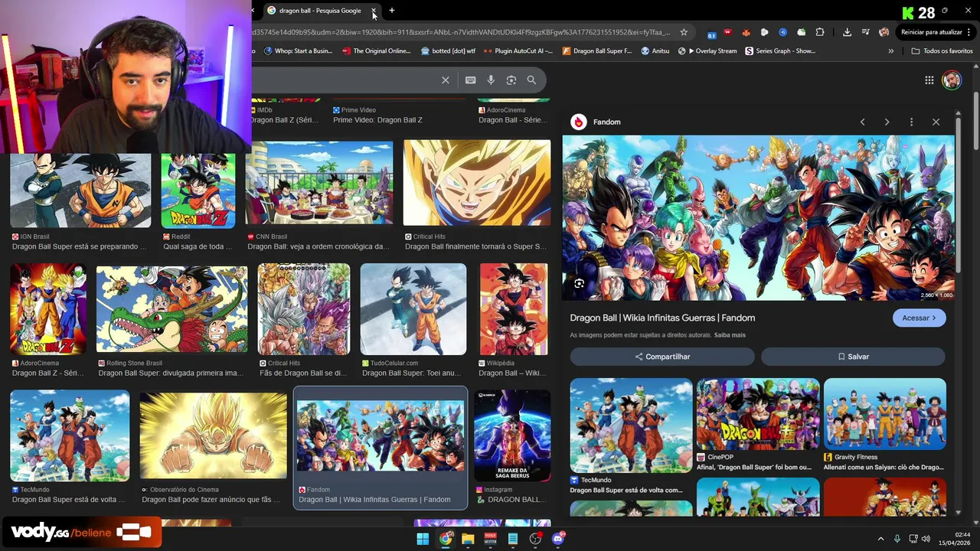Open the Anitsu bookmark
Image resolution: width=980 pixels, height=551 pixels.
(655, 51)
